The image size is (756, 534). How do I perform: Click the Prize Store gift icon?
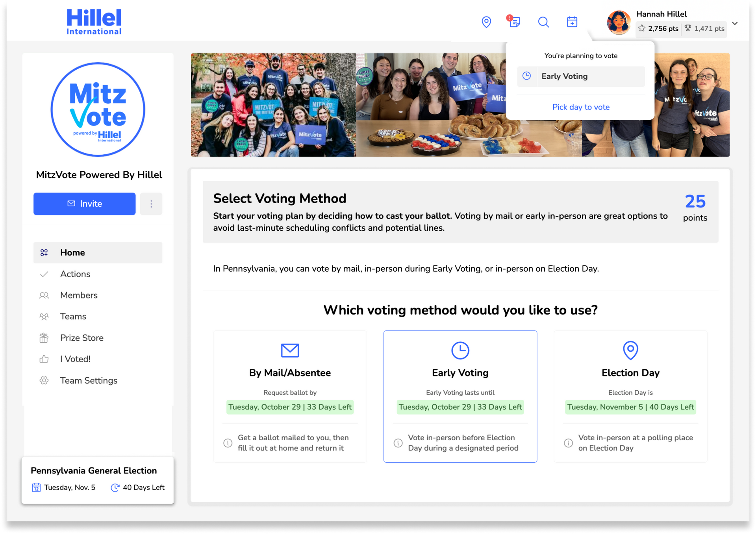[44, 338]
